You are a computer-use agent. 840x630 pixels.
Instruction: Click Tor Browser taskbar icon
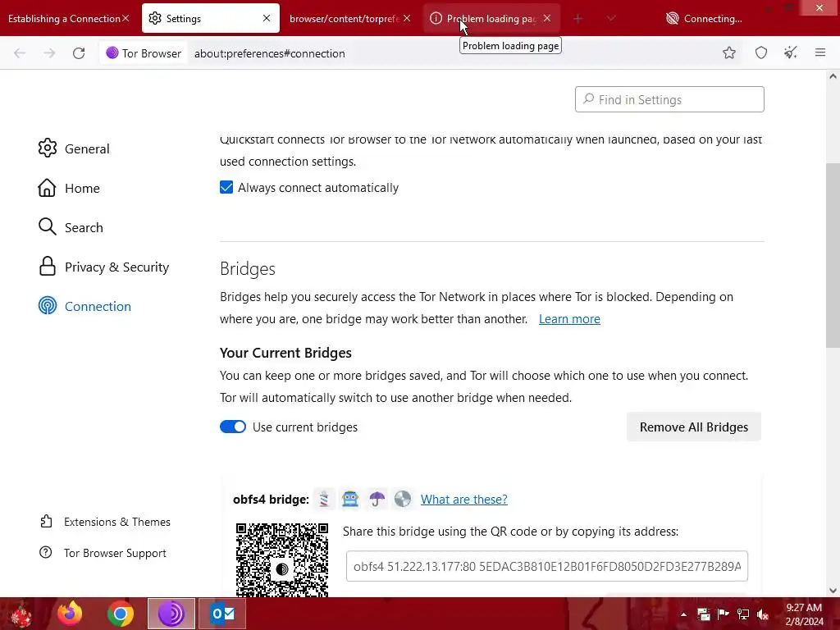coord(171,614)
